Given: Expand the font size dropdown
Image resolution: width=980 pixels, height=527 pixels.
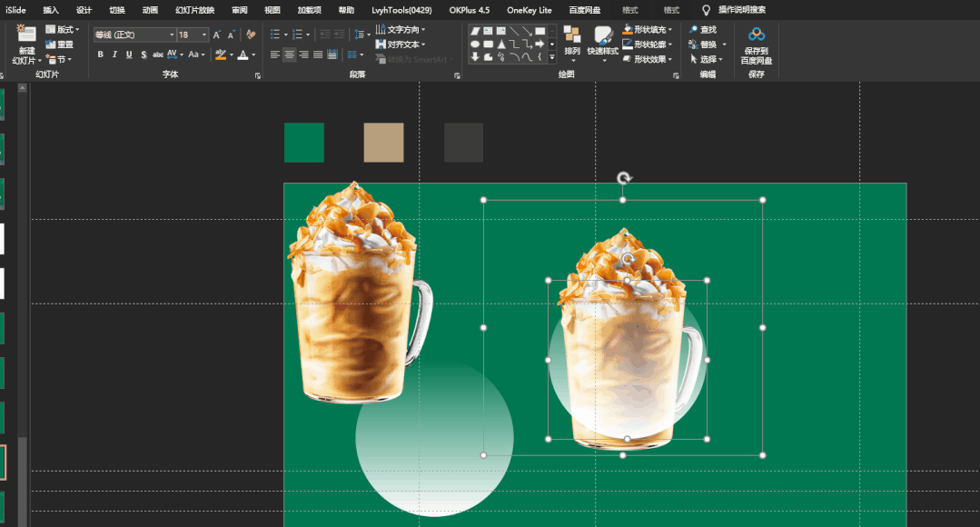Looking at the screenshot, I should click(204, 35).
